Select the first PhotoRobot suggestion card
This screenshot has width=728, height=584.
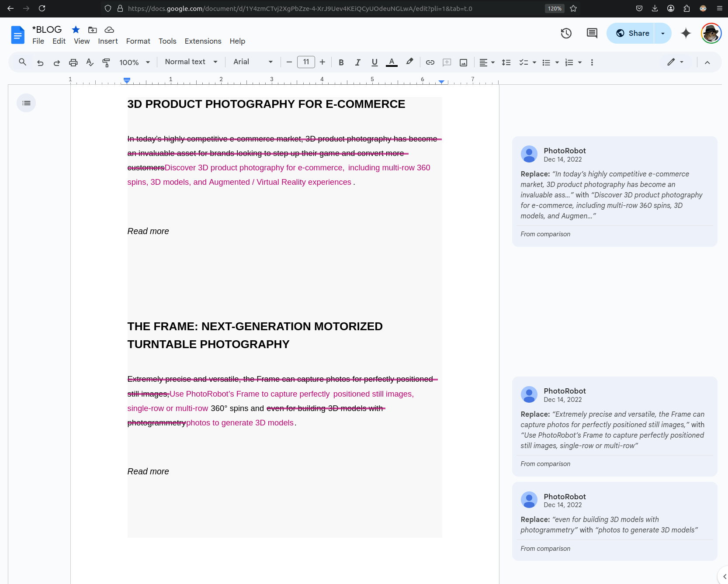614,191
